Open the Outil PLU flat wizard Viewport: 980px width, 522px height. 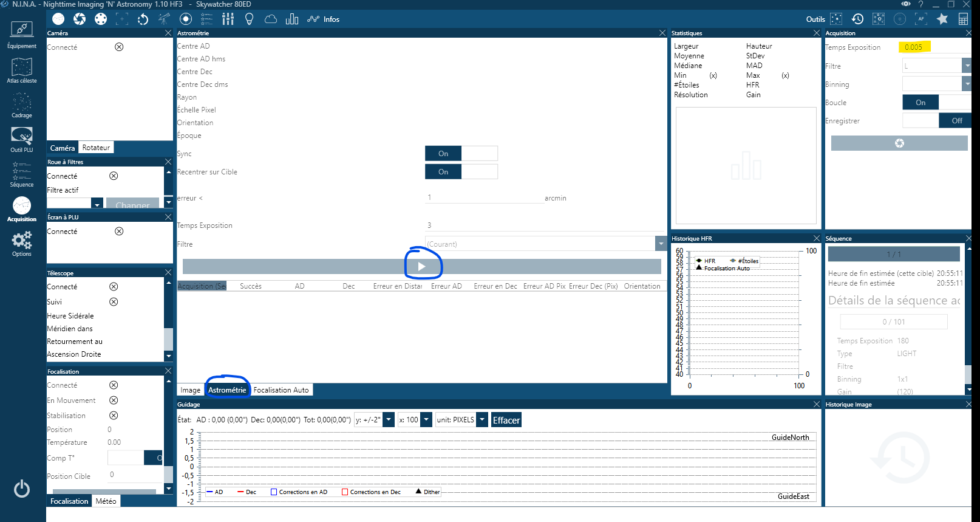pyautogui.click(x=22, y=139)
